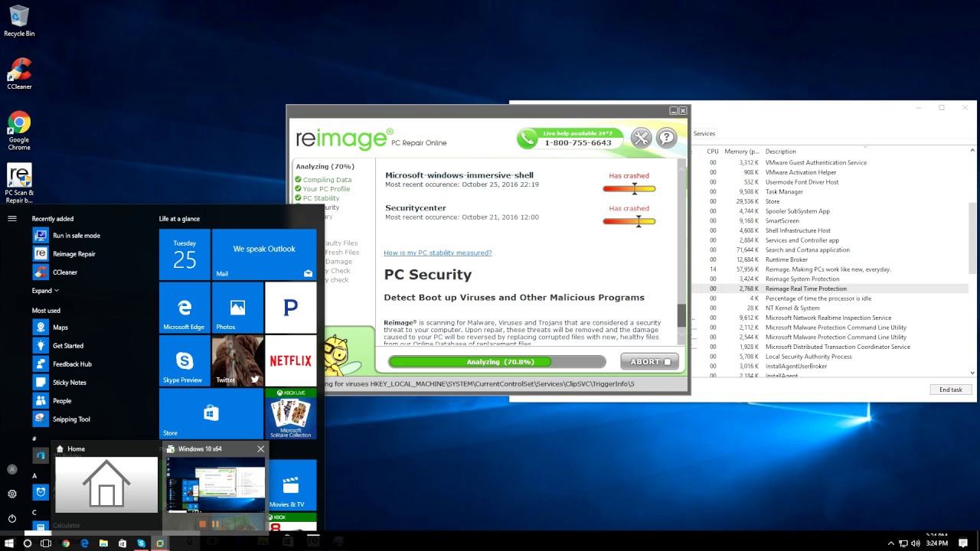The width and height of the screenshot is (980, 551).
Task: Sort by Description column in Task Manager
Action: [x=781, y=152]
